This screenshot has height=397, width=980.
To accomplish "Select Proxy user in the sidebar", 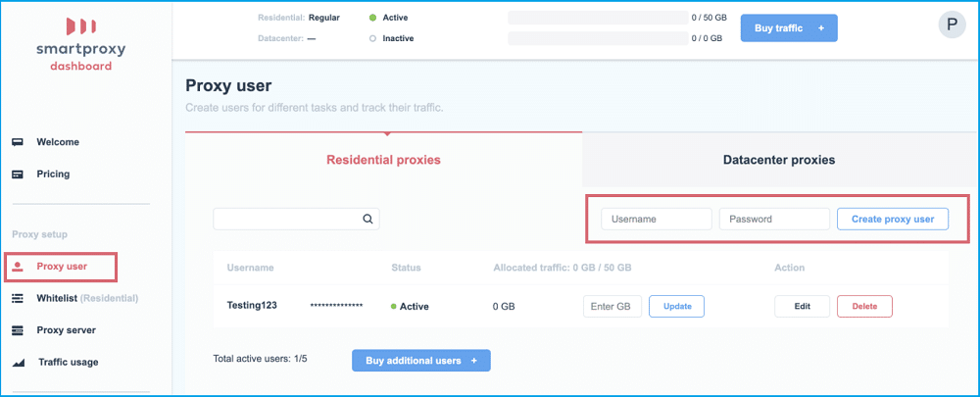I will (x=61, y=267).
